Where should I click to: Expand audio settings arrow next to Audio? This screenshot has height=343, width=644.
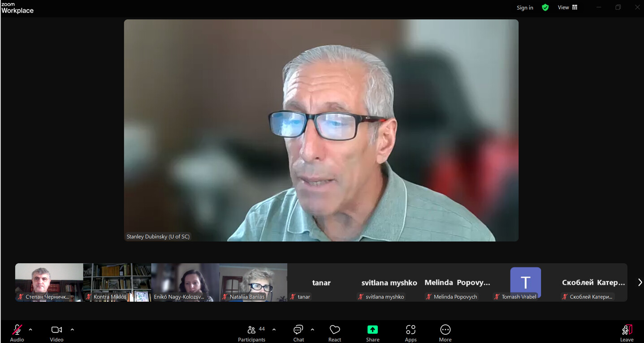click(x=30, y=330)
